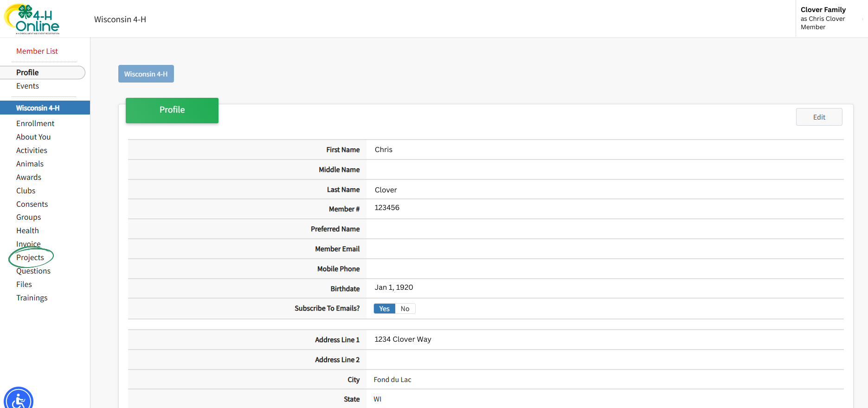Open the Health form link

point(27,230)
